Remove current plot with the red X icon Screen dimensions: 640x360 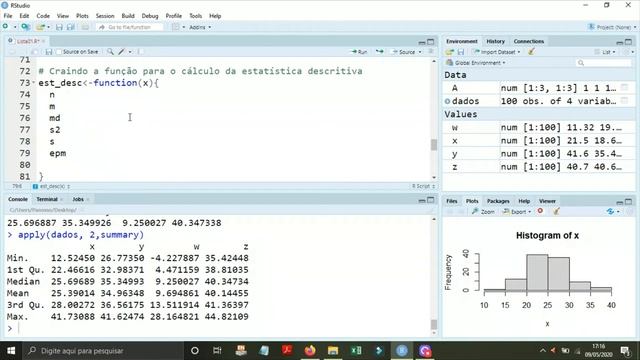540,211
